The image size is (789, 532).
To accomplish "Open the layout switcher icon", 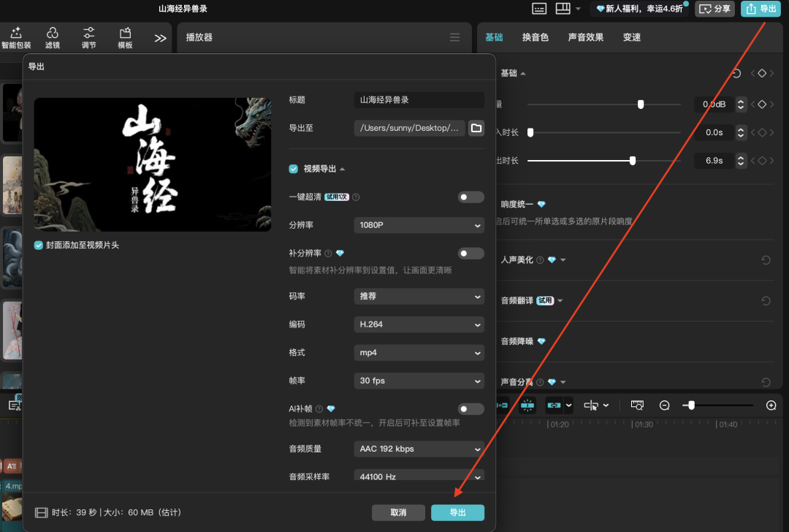I will [x=563, y=9].
